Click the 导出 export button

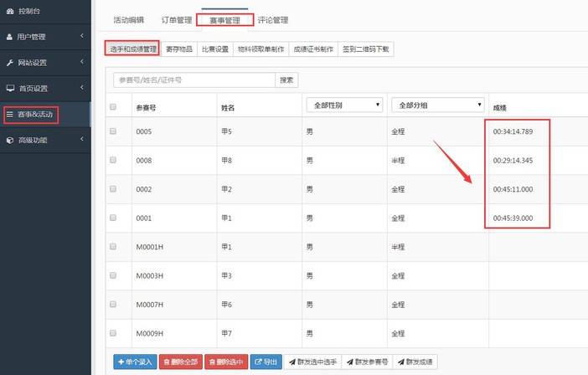coord(267,362)
